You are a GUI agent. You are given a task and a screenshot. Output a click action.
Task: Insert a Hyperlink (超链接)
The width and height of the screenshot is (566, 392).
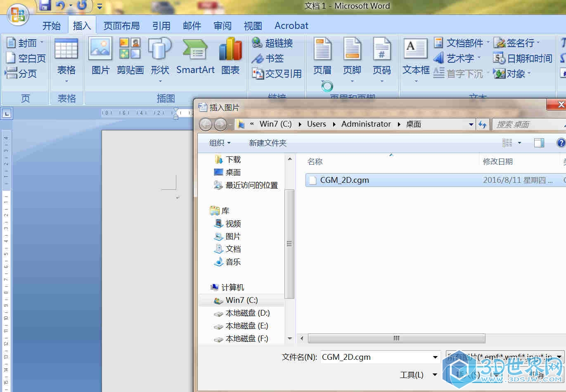(x=272, y=43)
